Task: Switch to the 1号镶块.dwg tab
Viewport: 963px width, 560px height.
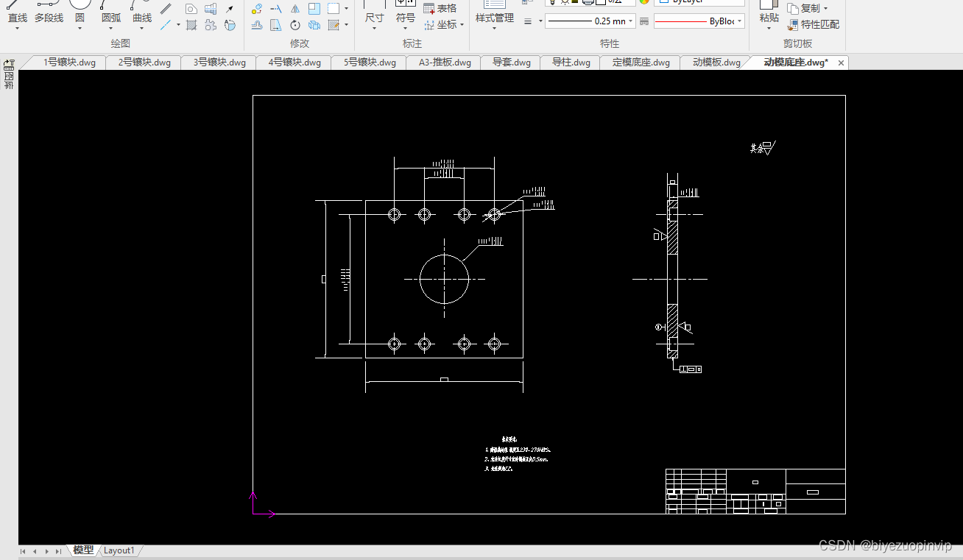Action: click(x=69, y=63)
